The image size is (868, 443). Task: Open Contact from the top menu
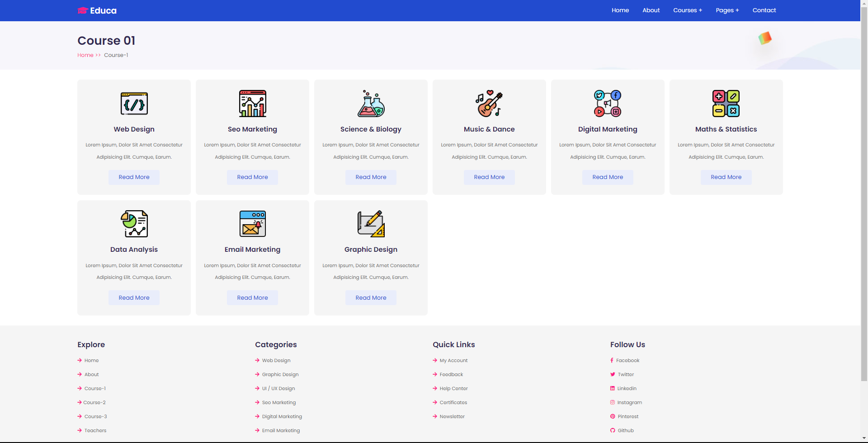(x=764, y=10)
